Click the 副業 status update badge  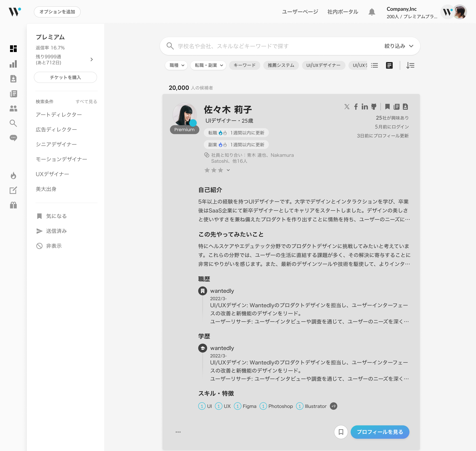[x=236, y=145]
